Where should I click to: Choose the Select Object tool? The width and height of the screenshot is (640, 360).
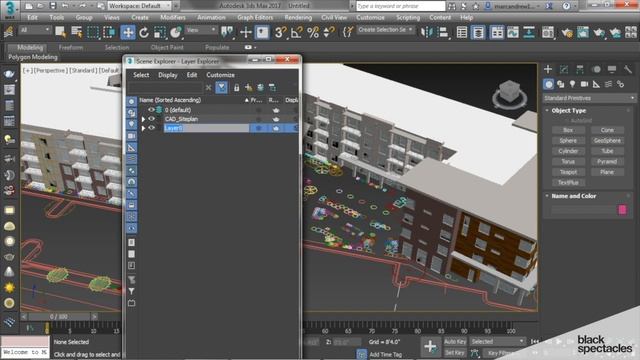(x=60, y=32)
